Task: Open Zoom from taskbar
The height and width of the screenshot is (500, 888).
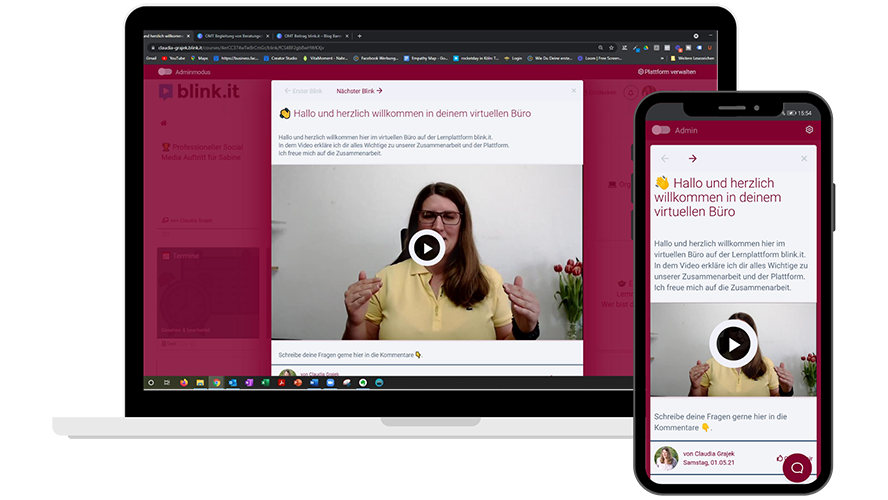Action: pyautogui.click(x=330, y=383)
